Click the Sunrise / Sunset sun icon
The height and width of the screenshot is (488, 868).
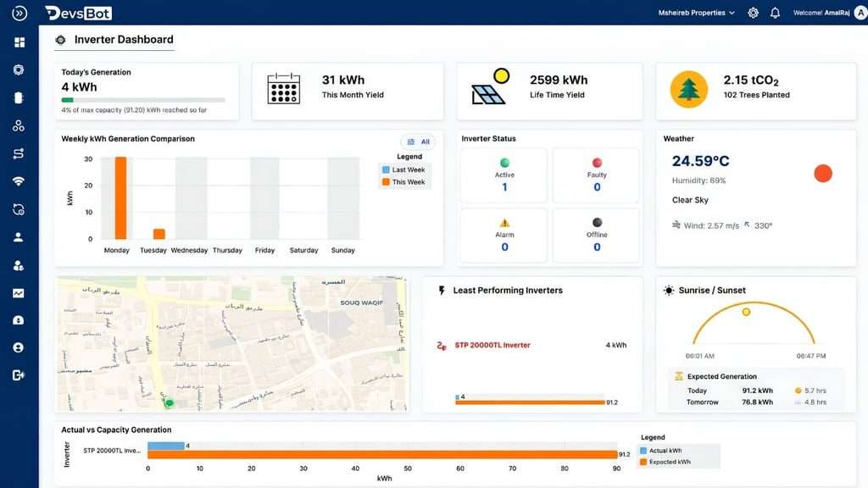click(669, 291)
